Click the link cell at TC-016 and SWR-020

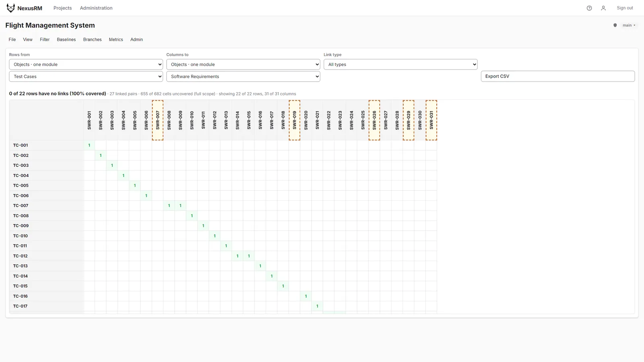[x=306, y=296]
